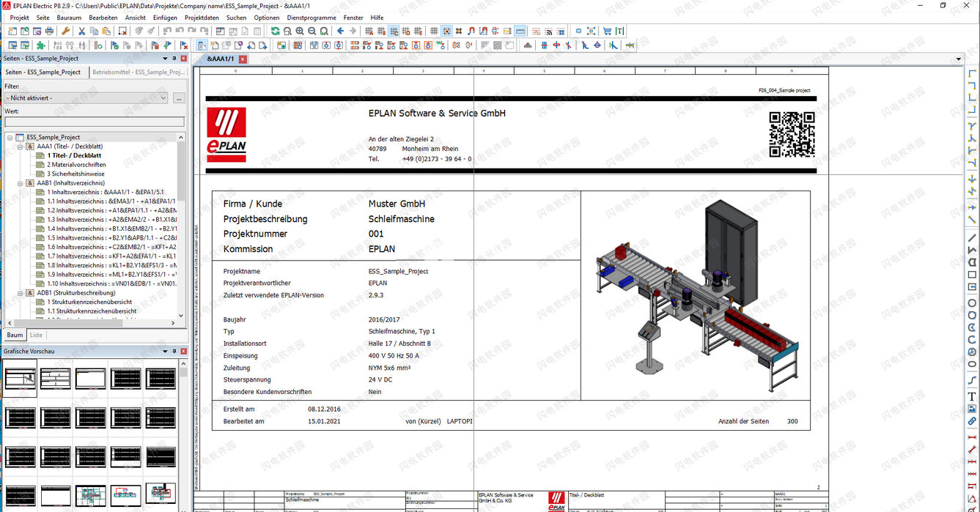Click the paste clipboard icon

(106, 31)
